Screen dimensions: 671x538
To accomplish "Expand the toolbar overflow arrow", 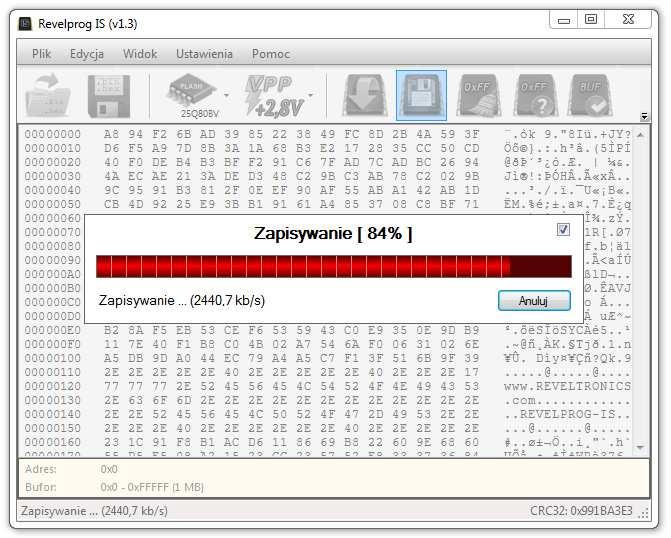I will coord(644,116).
